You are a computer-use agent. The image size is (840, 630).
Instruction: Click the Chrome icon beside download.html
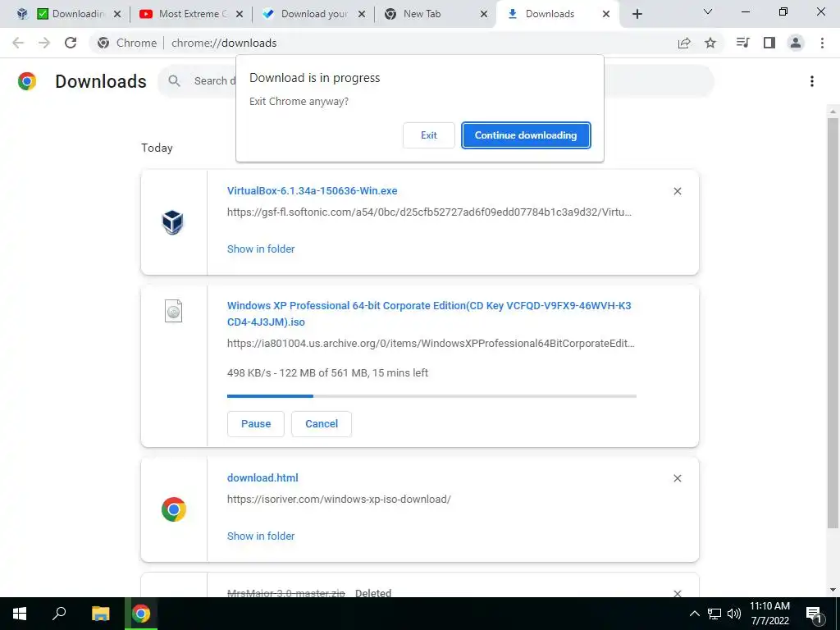(174, 509)
